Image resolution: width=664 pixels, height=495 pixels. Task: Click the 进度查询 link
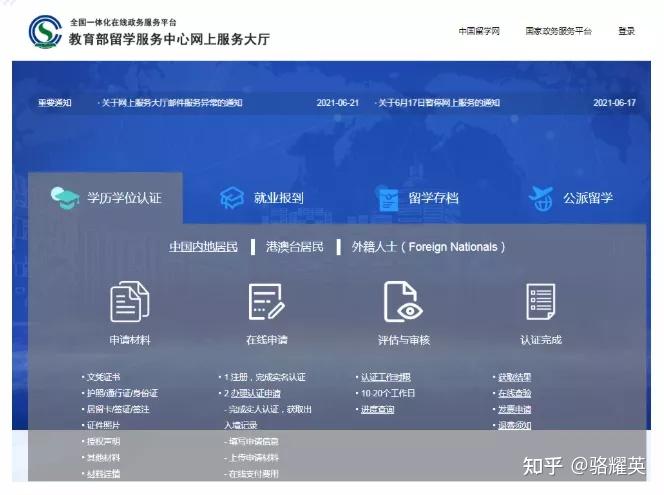(377, 409)
